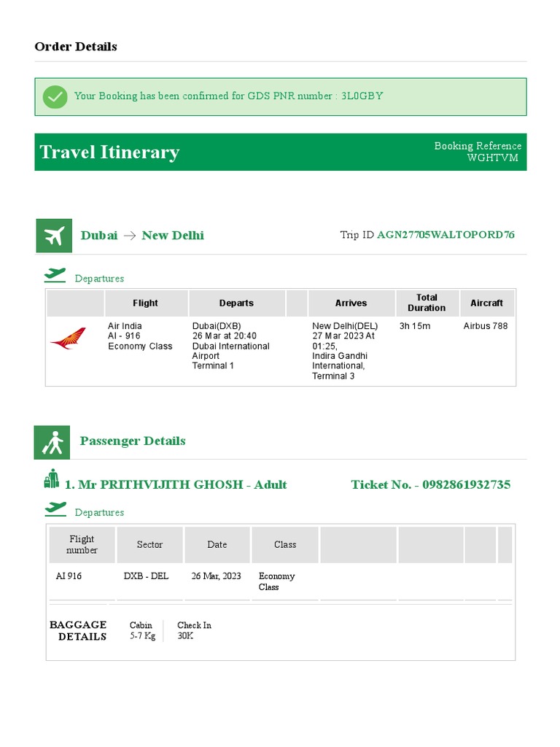The height and width of the screenshot is (747, 560).
Task: Click the Air India airline logo
Action: point(68,338)
